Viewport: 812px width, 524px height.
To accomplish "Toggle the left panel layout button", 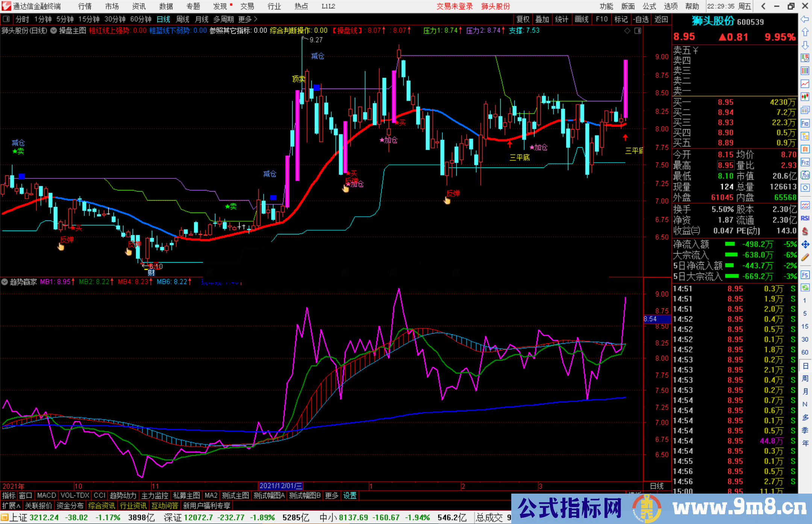I will [x=6, y=19].
